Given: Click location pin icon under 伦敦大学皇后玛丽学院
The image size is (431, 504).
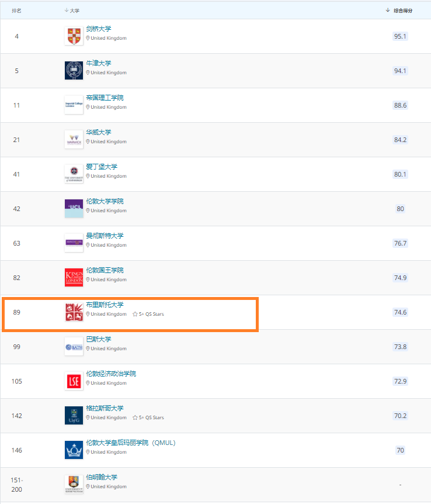Looking at the screenshot, I should click(x=88, y=452).
